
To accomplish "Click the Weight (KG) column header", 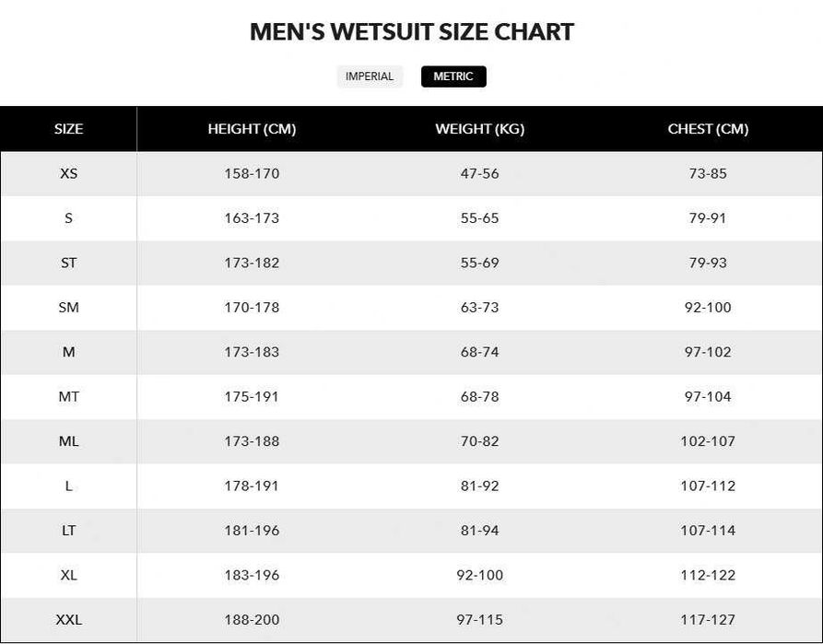I will coord(479,129).
